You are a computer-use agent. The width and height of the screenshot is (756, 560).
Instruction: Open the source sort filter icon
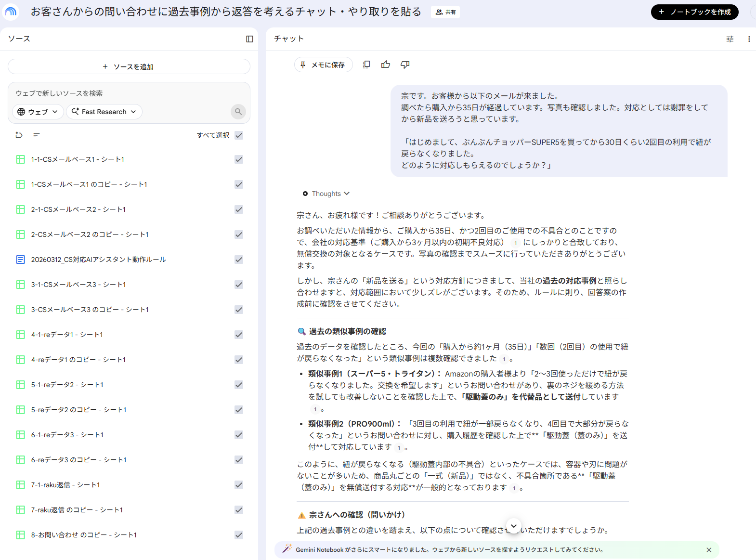[x=37, y=135]
